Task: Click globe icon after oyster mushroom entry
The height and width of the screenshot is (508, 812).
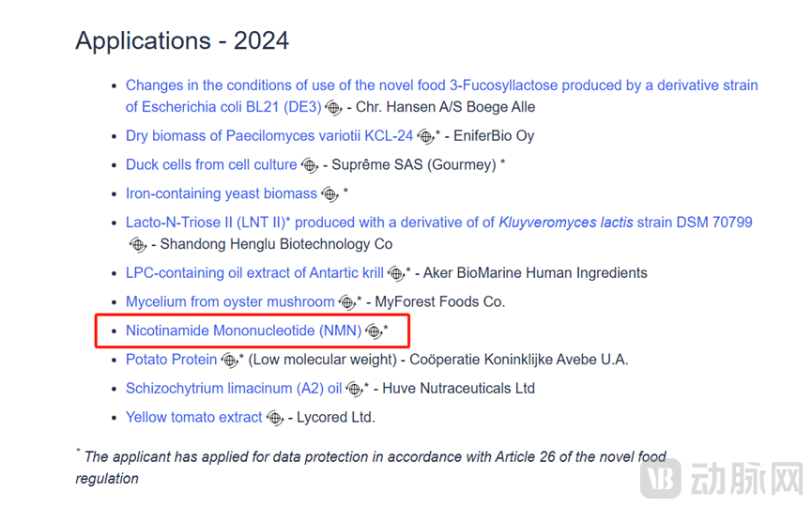Action: point(347,303)
